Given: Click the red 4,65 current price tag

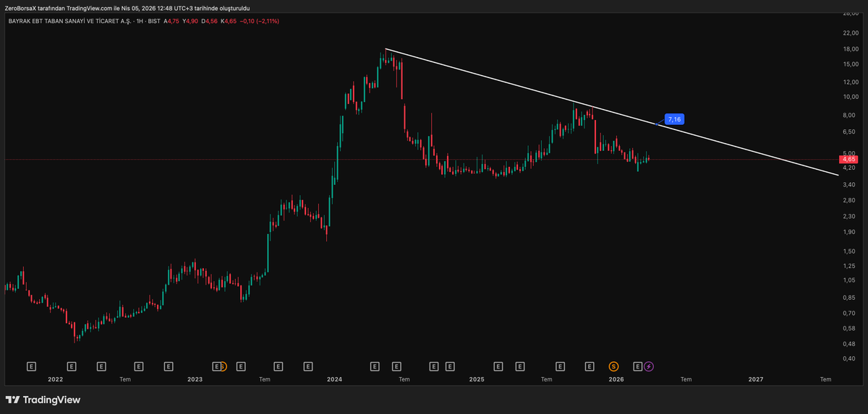Looking at the screenshot, I should pyautogui.click(x=848, y=159).
